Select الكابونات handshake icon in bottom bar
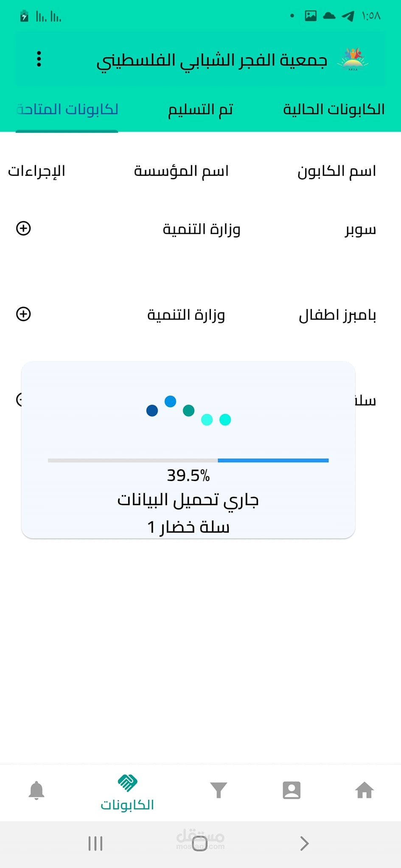This screenshot has width=401, height=868. [127, 783]
